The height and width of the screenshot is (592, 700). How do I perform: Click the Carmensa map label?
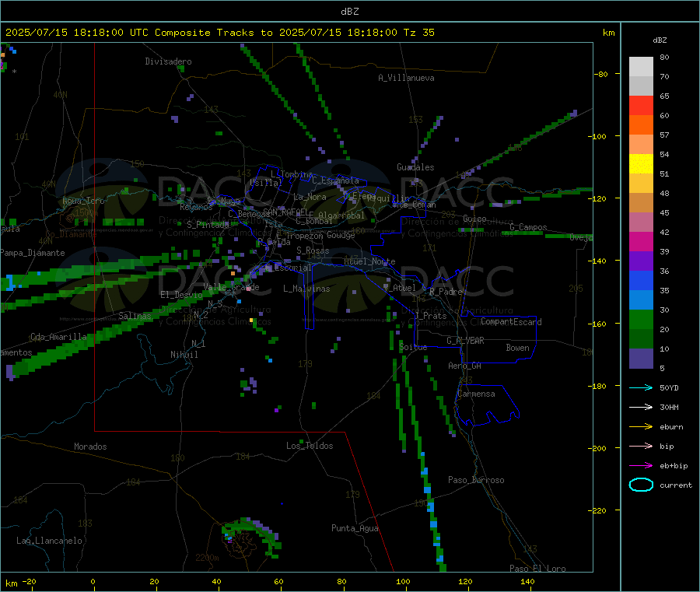(476, 394)
